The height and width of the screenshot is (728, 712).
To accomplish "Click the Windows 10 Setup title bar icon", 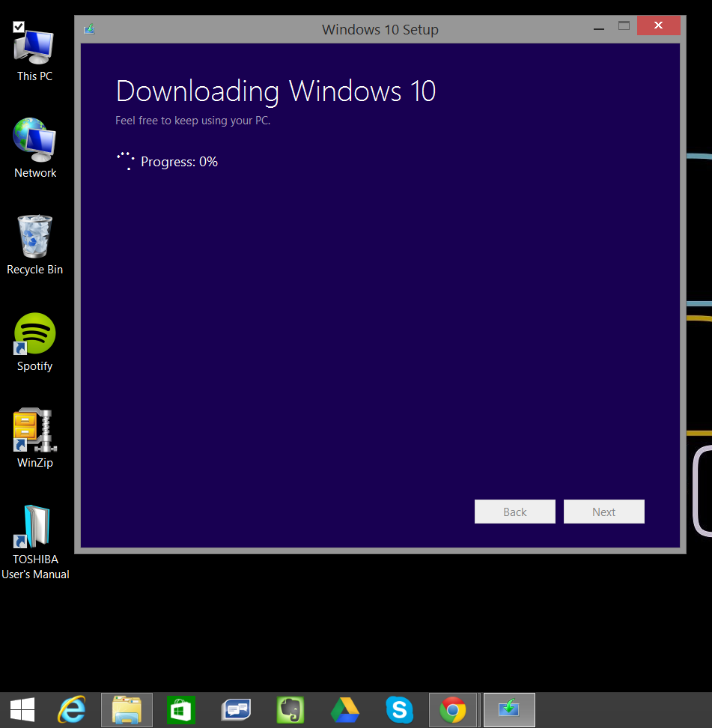I will coord(89,28).
